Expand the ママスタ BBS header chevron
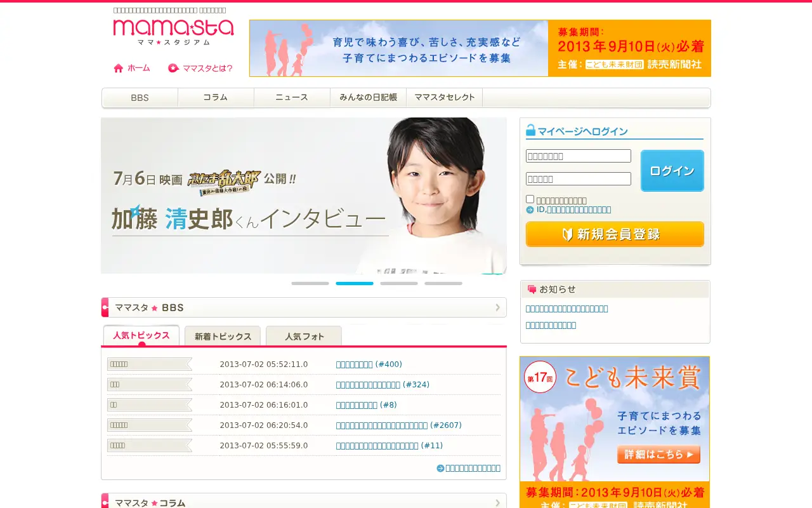Viewport: 812px width, 508px height. click(498, 307)
